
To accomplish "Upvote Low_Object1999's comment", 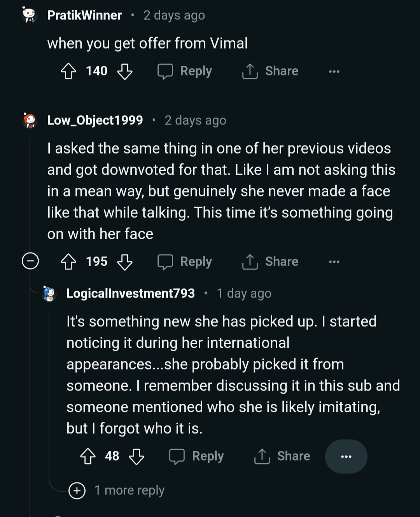I will [68, 262].
